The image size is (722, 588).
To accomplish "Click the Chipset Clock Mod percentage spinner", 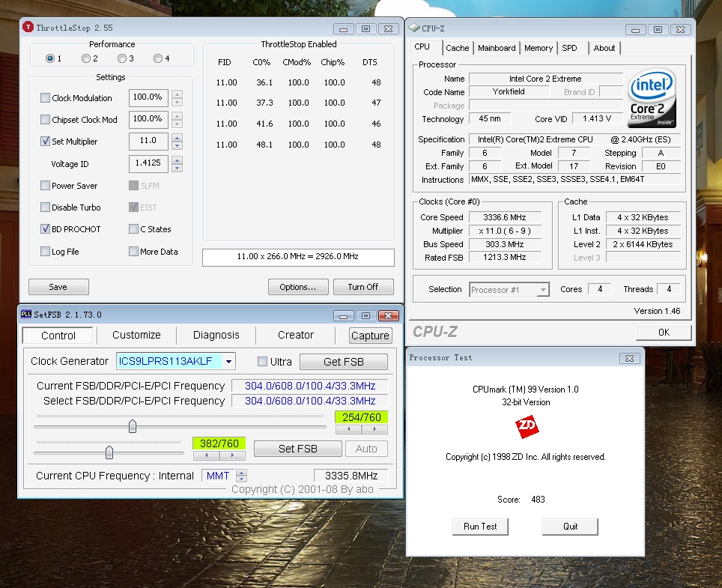I will (x=177, y=120).
